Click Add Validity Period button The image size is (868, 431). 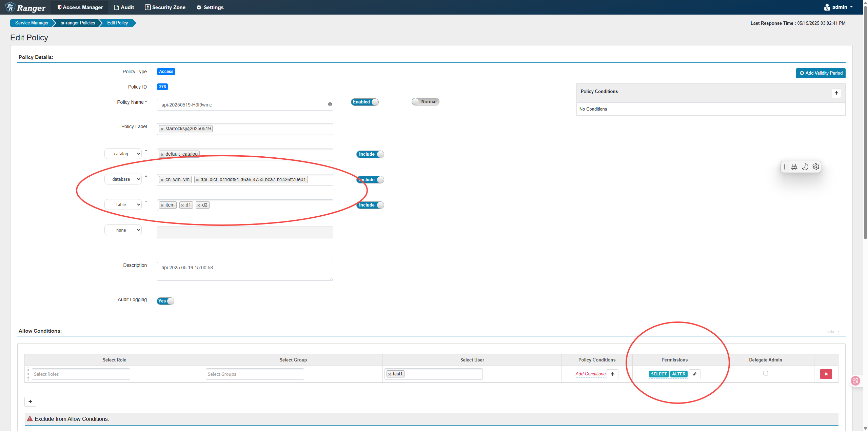click(x=821, y=73)
